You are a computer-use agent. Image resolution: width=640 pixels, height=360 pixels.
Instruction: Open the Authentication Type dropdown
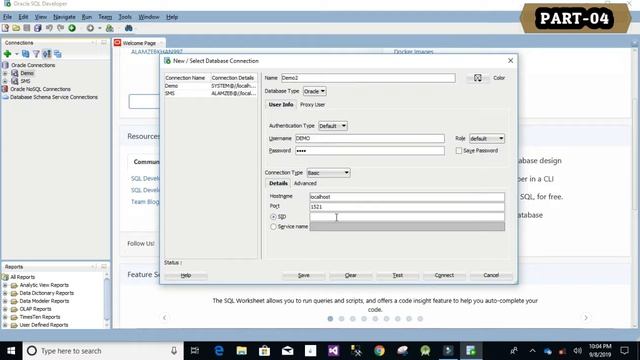tap(333, 126)
